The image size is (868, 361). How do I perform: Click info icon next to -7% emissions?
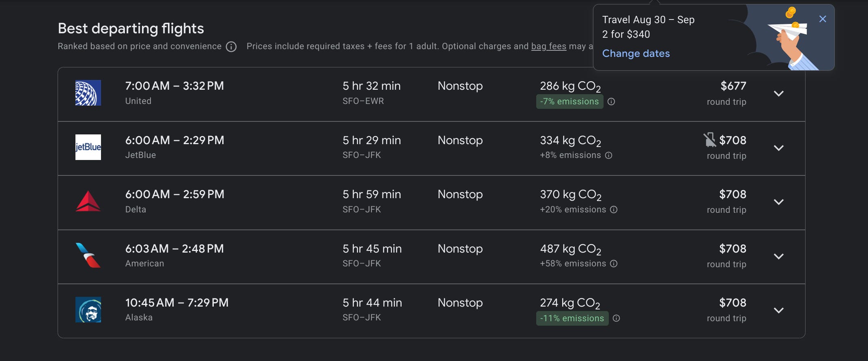tap(611, 102)
